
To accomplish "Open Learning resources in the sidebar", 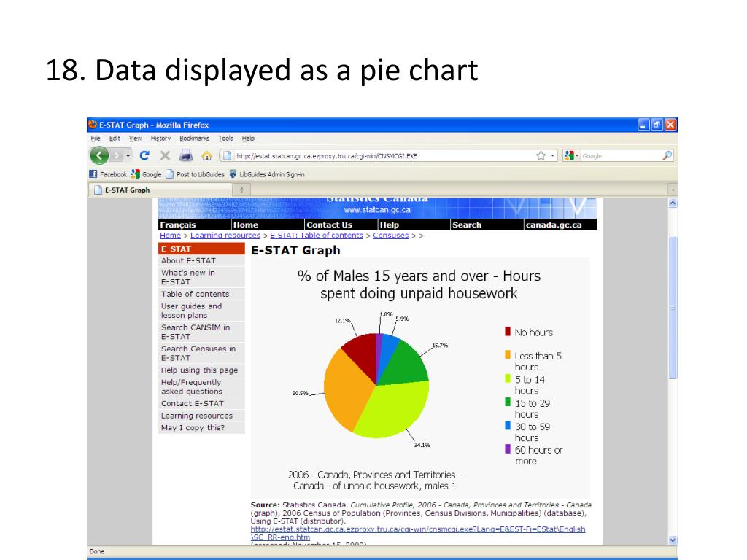I will click(x=197, y=416).
